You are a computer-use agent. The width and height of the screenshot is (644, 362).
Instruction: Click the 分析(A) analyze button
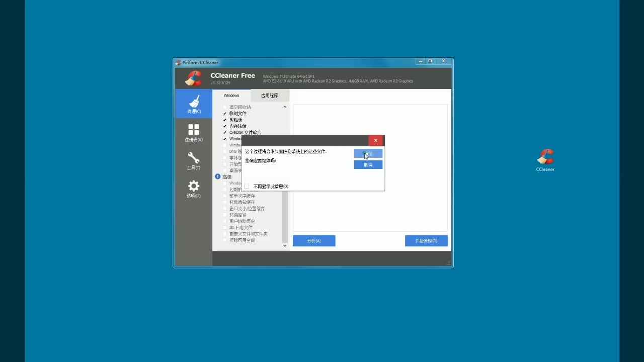[x=314, y=241]
